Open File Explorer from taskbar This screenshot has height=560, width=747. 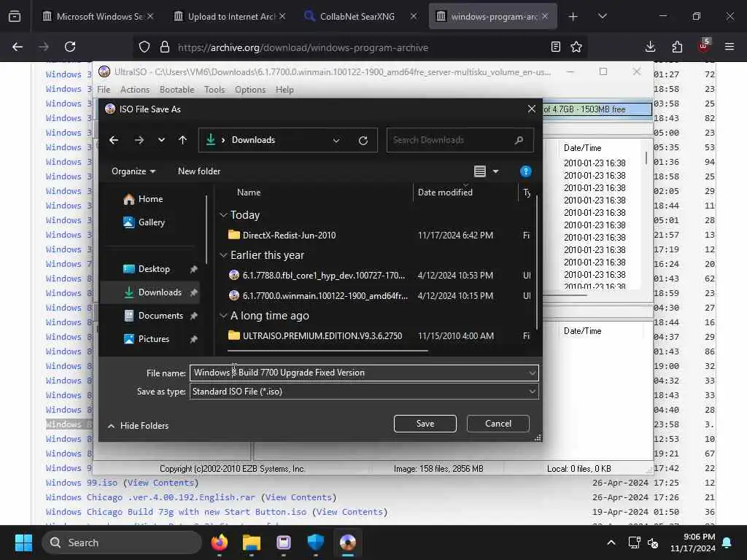click(x=252, y=542)
